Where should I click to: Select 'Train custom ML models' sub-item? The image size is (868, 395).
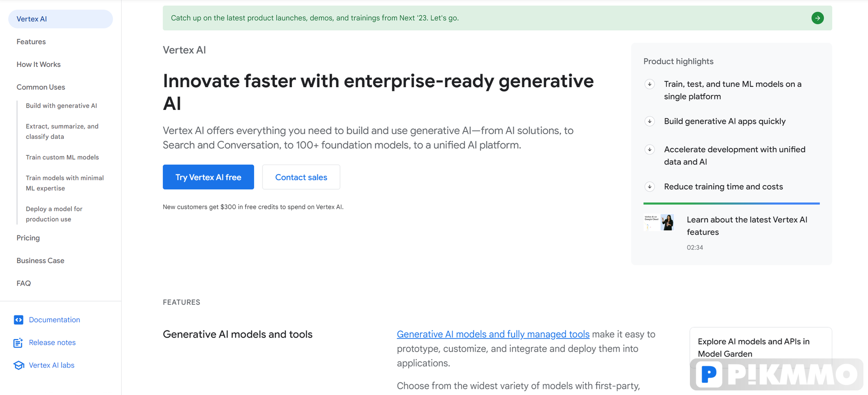[62, 157]
